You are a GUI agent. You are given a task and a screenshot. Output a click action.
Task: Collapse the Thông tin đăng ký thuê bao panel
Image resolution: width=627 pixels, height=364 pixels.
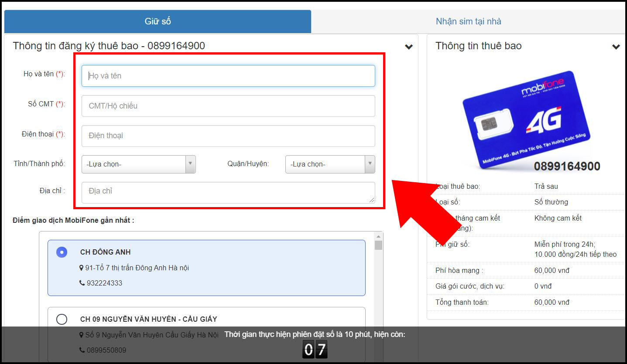pyautogui.click(x=408, y=47)
